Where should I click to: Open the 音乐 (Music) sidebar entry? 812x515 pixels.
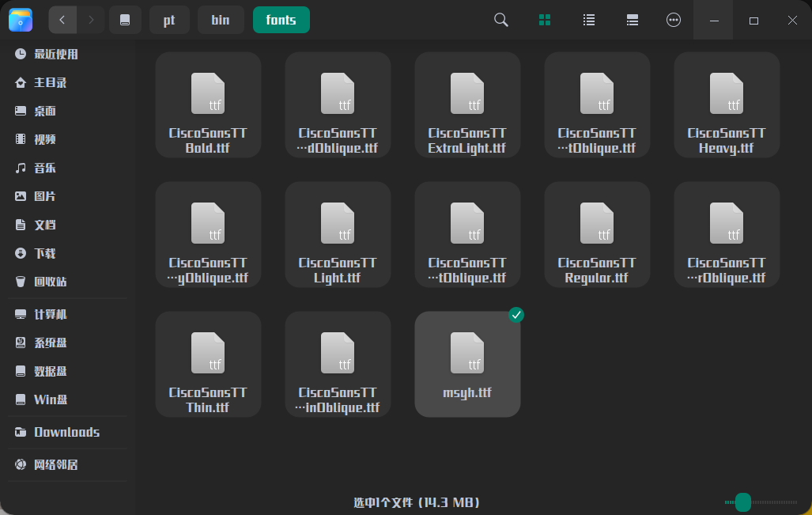43,168
